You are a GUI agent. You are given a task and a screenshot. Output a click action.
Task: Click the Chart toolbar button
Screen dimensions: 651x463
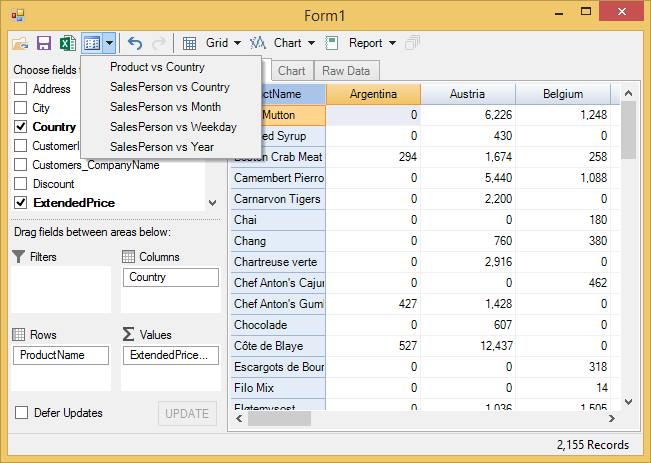point(282,43)
